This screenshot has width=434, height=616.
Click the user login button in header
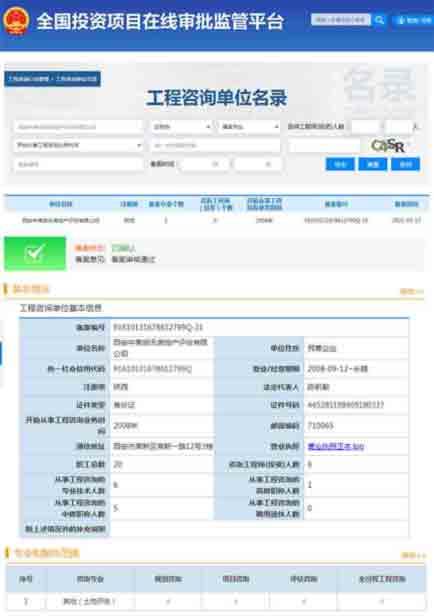[413, 20]
